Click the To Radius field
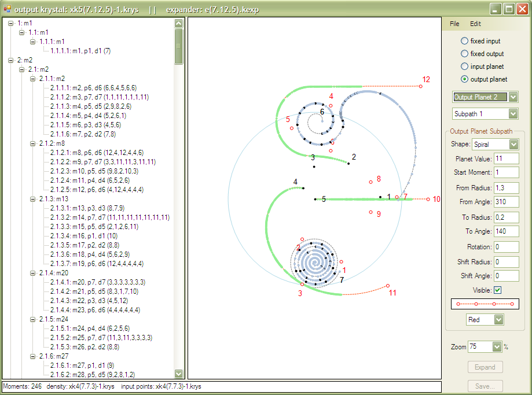Image resolution: width=532 pixels, height=395 pixels. [506, 217]
